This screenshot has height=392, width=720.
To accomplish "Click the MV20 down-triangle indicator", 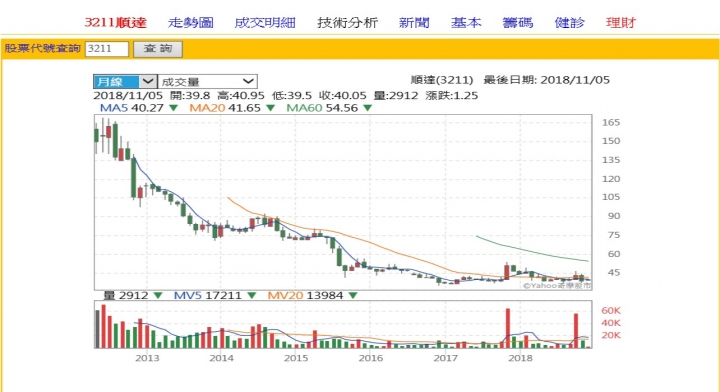I will tap(353, 296).
